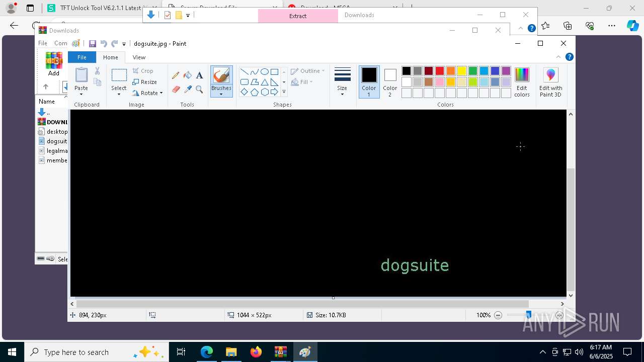Pick the yellow color swatch

462,71
